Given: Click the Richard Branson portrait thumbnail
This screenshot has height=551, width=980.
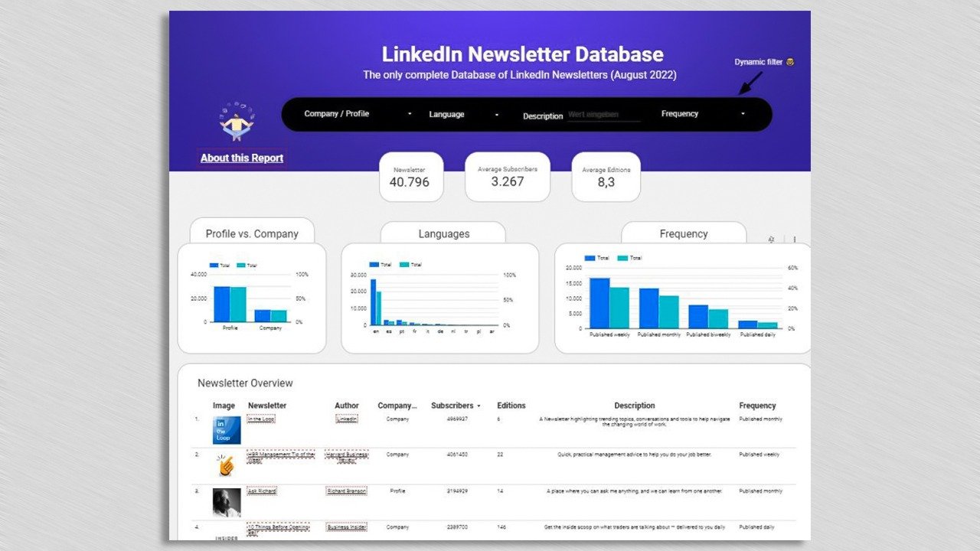Looking at the screenshot, I should pyautogui.click(x=227, y=502).
